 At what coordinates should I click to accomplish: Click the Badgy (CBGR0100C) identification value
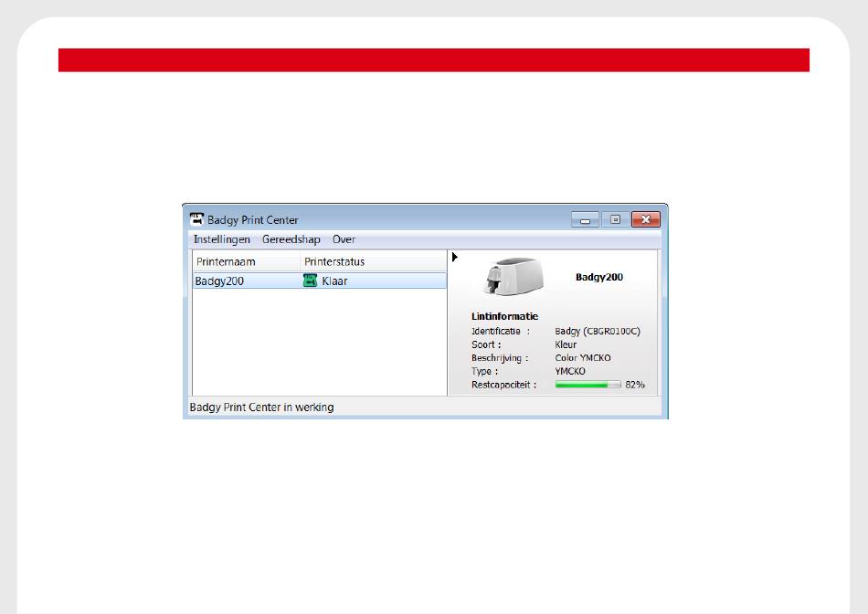pos(598,331)
